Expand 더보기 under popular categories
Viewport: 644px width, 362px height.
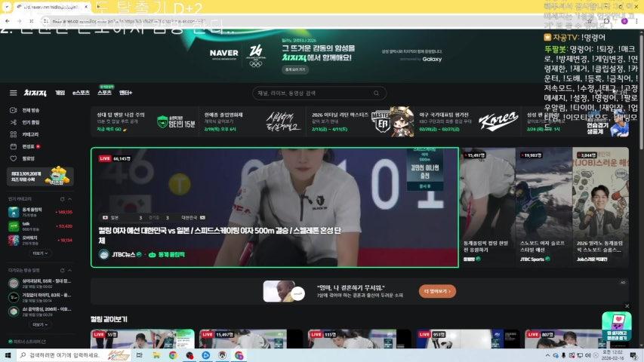[x=40, y=253]
